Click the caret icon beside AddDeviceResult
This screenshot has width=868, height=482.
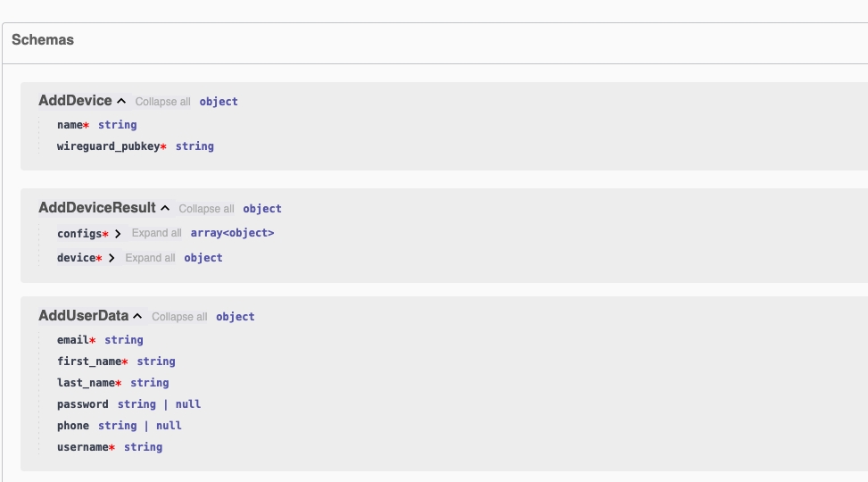coord(165,209)
